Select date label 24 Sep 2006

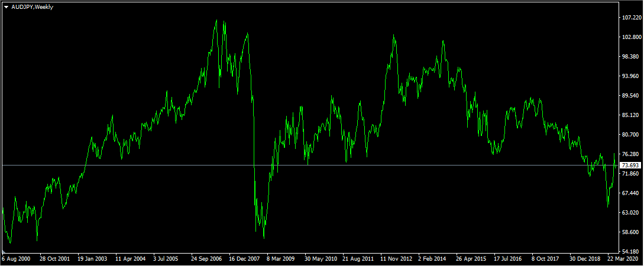(206, 259)
